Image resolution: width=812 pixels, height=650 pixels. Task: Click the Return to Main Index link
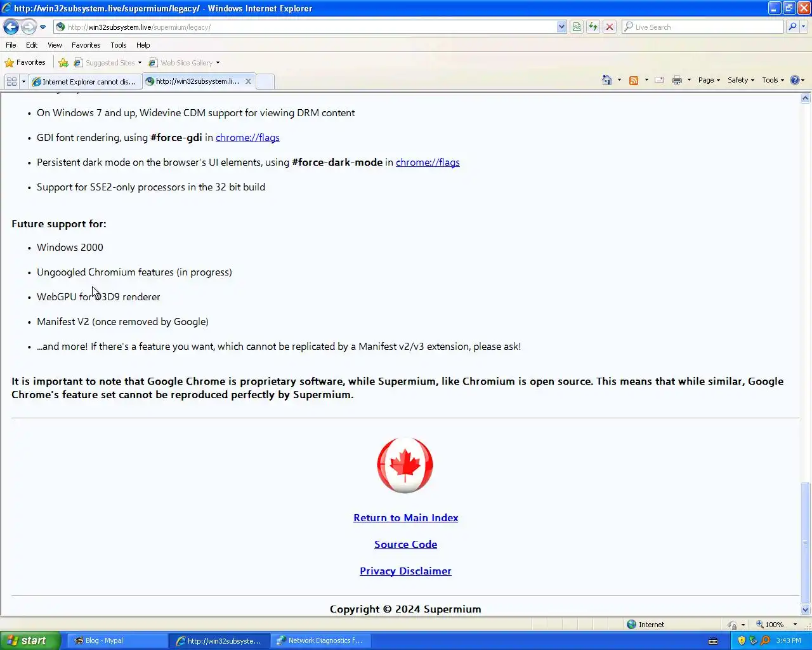click(405, 517)
